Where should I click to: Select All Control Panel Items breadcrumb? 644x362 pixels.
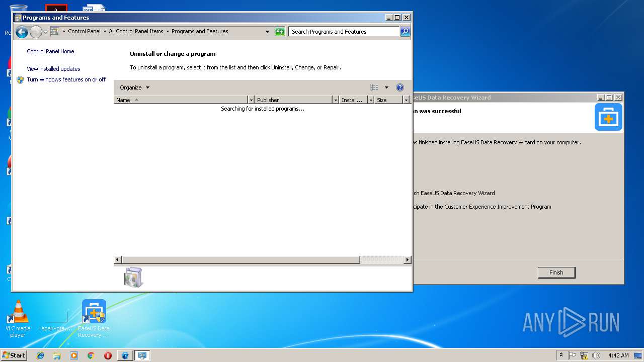click(136, 31)
